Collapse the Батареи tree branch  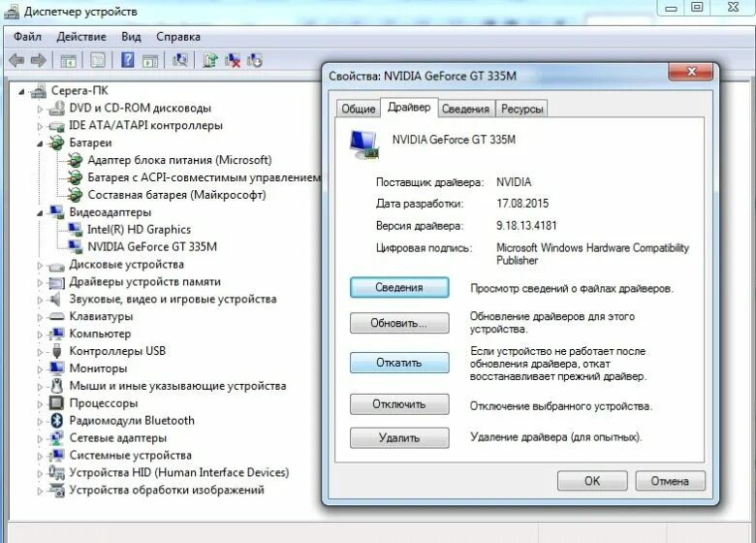pyautogui.click(x=40, y=144)
